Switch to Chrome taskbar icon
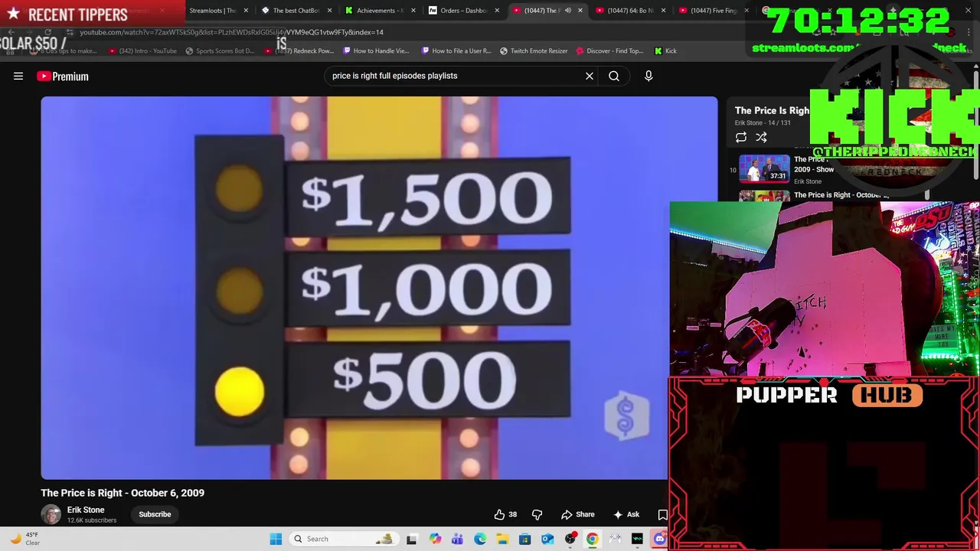The width and height of the screenshot is (980, 551). point(593,539)
